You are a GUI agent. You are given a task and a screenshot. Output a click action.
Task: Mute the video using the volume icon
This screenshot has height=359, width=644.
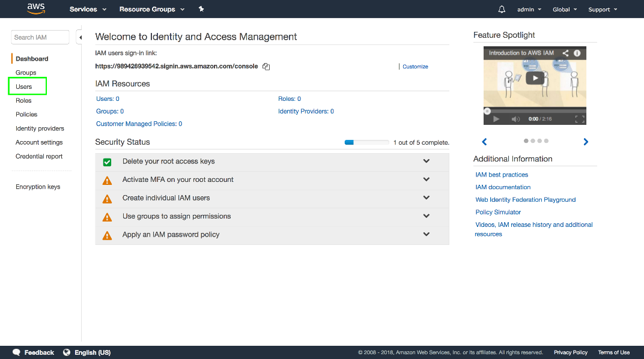click(515, 119)
